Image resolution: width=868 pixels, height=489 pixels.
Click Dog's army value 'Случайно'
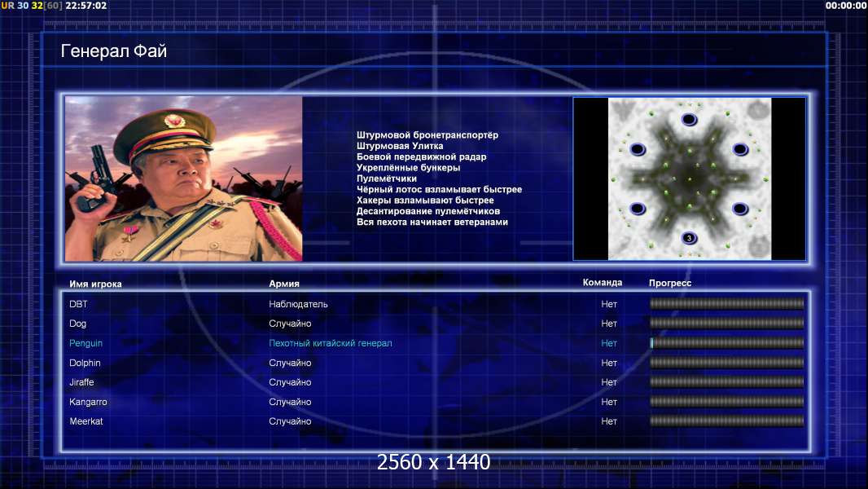click(290, 324)
